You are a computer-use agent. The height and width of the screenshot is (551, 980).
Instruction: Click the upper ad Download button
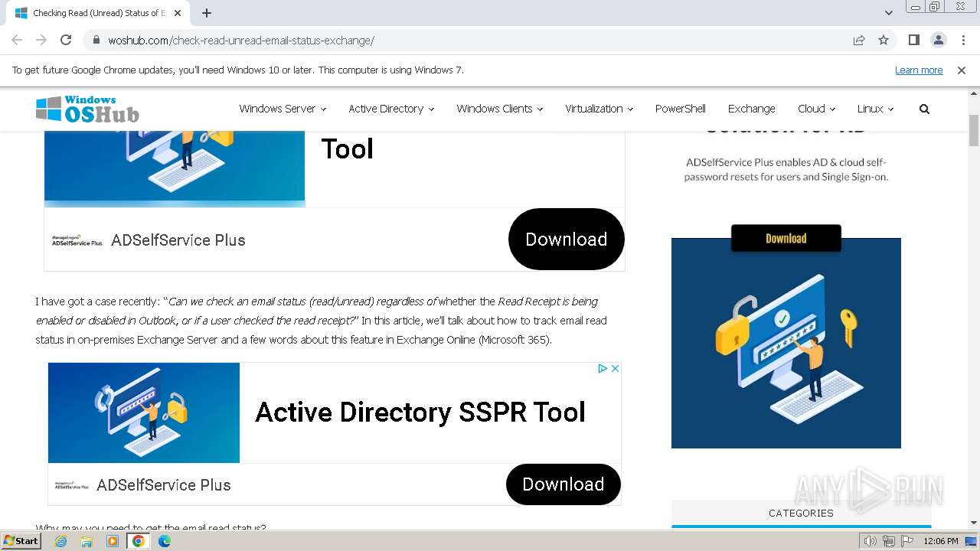(x=567, y=239)
